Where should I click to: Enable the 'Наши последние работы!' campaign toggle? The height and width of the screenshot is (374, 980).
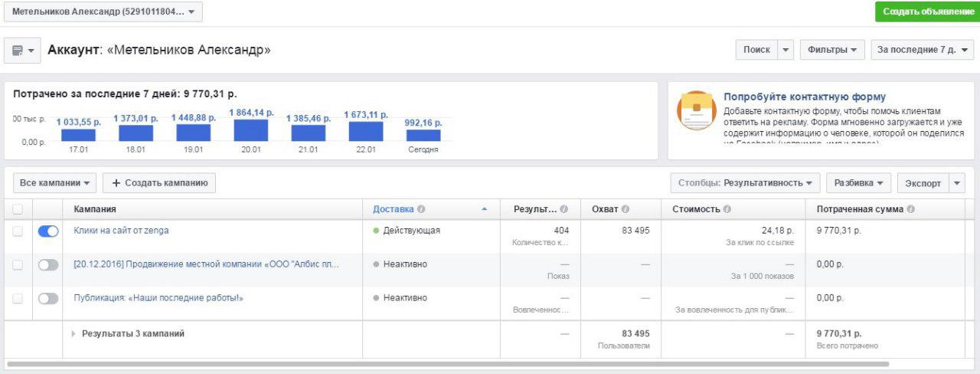pyautogui.click(x=48, y=298)
